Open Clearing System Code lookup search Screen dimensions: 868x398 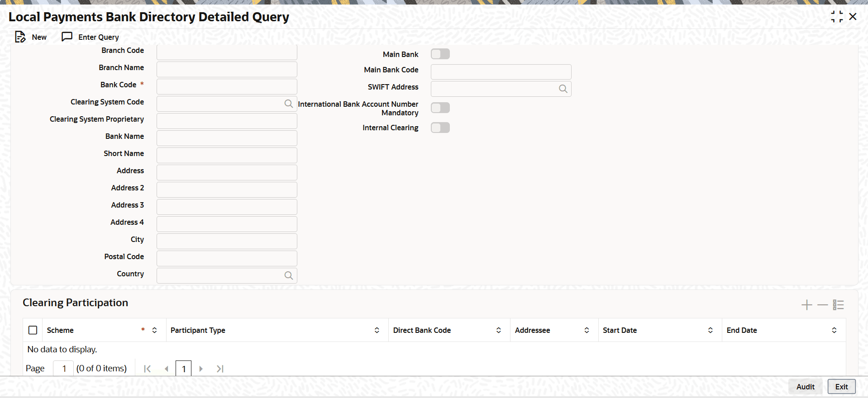(x=288, y=104)
